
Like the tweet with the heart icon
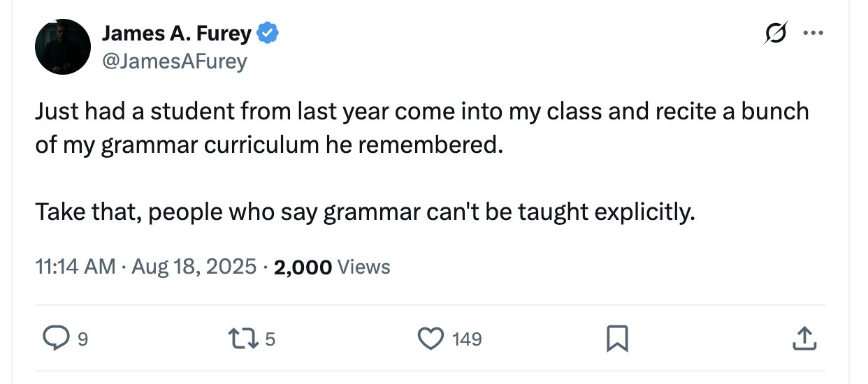(431, 339)
